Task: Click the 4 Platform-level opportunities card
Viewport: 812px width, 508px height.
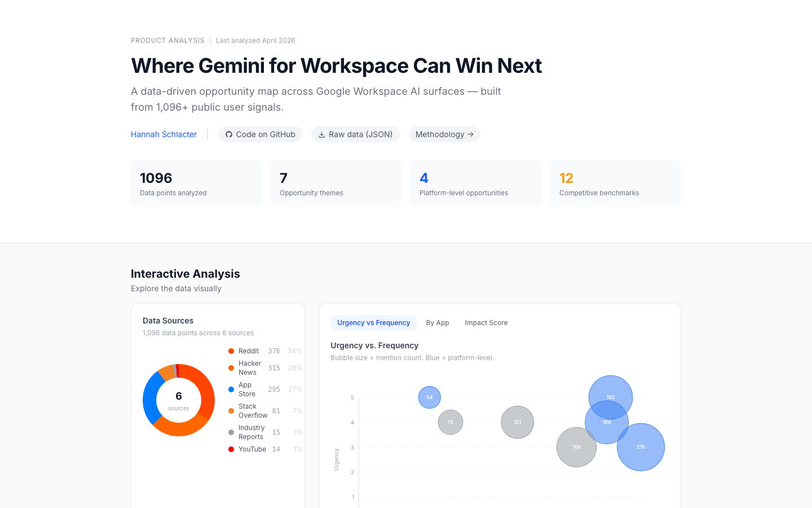Action: coord(476,183)
